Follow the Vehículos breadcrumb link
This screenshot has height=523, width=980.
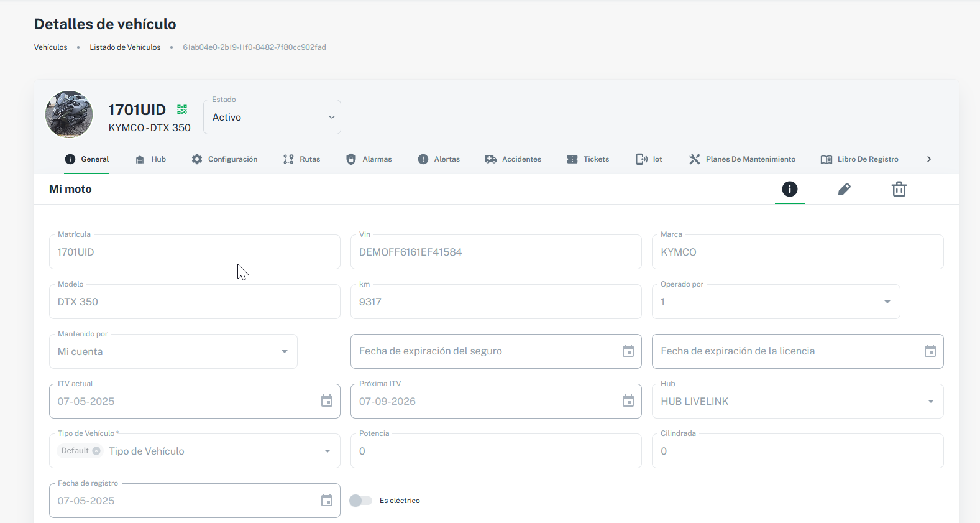(50, 47)
